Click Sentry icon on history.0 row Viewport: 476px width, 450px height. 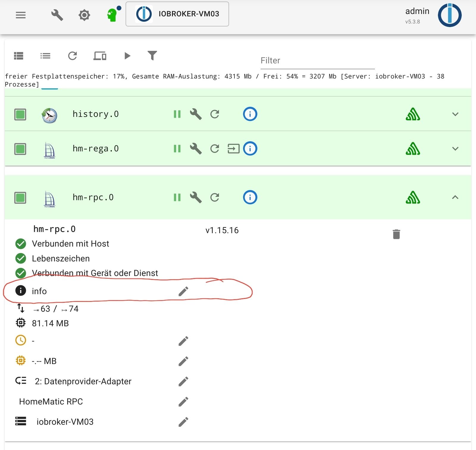(x=413, y=114)
